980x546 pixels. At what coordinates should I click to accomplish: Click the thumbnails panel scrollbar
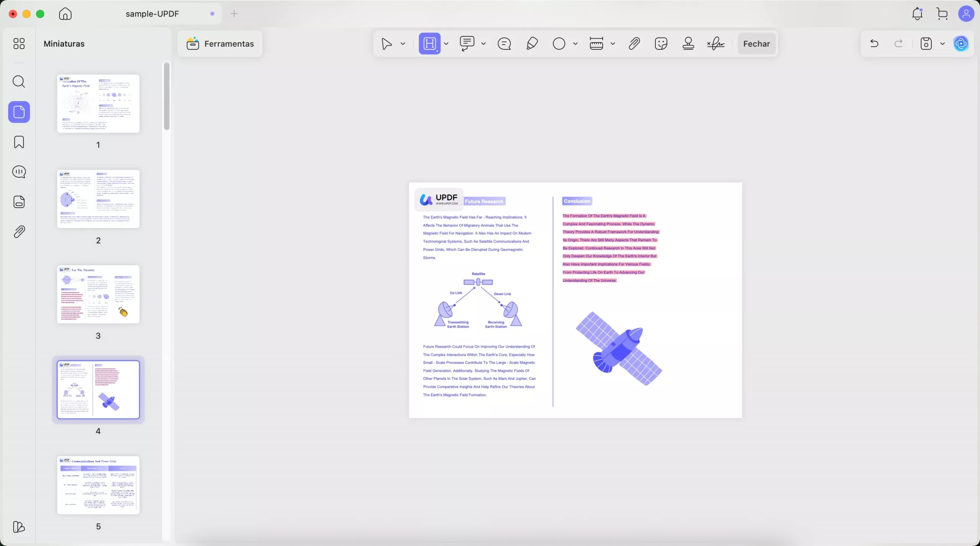point(167,96)
